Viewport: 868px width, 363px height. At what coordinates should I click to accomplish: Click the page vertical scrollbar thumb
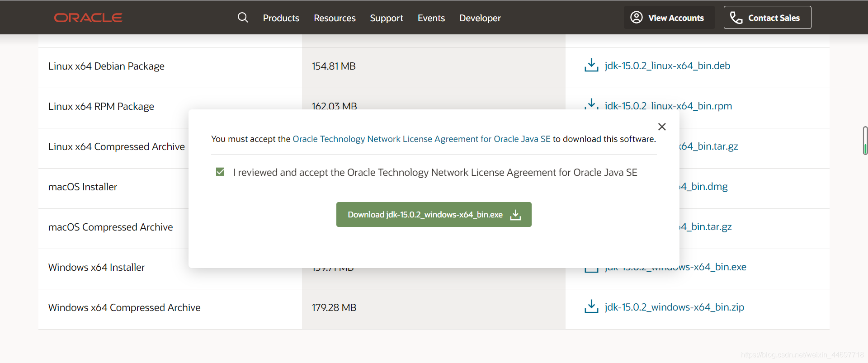coord(865,141)
